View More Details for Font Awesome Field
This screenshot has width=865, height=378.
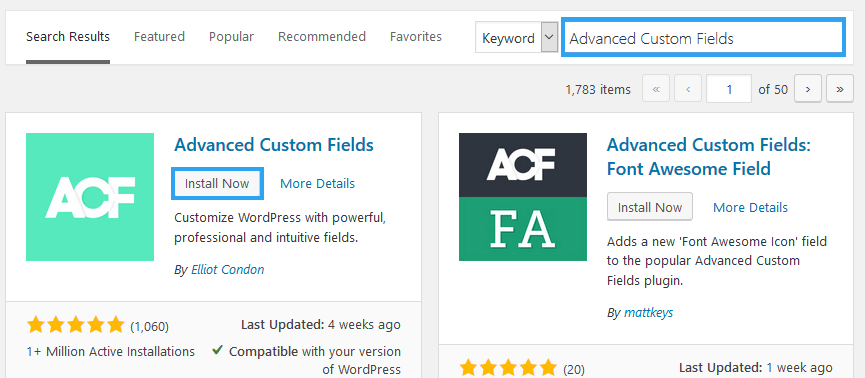[x=750, y=207]
